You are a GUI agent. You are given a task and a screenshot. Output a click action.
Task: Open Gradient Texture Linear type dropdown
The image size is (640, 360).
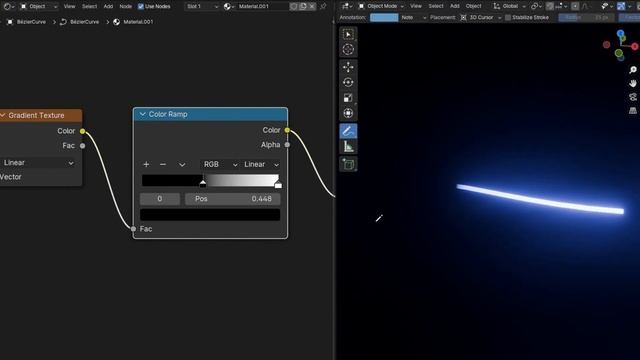[38, 163]
